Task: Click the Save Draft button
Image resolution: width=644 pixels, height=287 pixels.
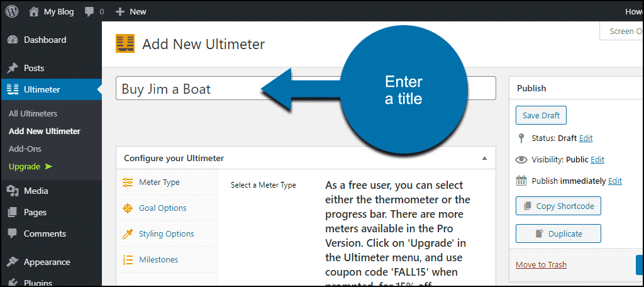Action: [541, 116]
